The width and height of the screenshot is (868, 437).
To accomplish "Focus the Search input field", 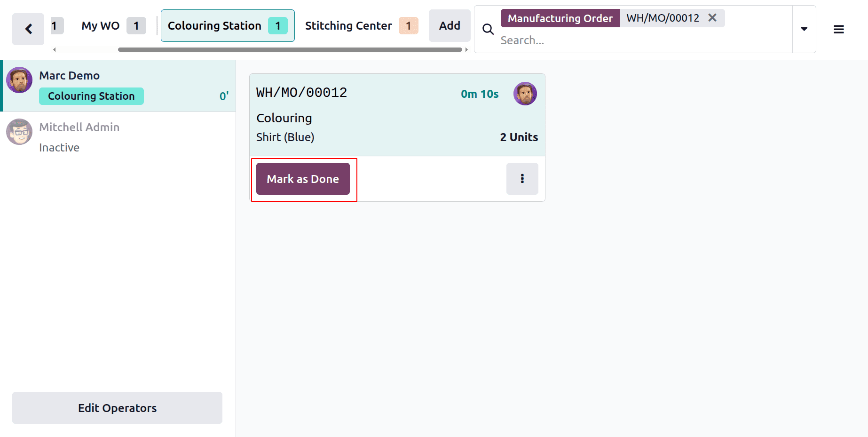I will coord(644,40).
